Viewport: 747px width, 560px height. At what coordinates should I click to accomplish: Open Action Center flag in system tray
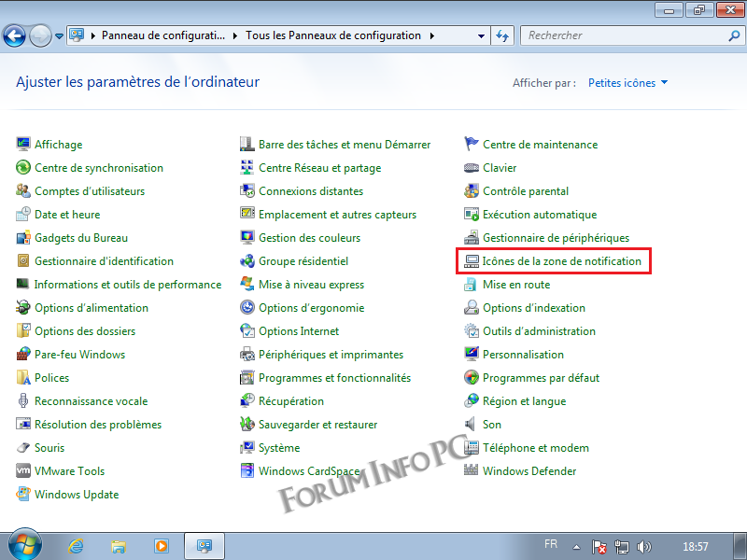pos(599,547)
